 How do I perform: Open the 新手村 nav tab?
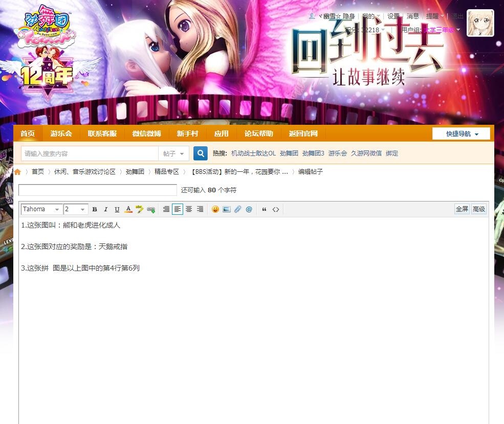click(187, 133)
